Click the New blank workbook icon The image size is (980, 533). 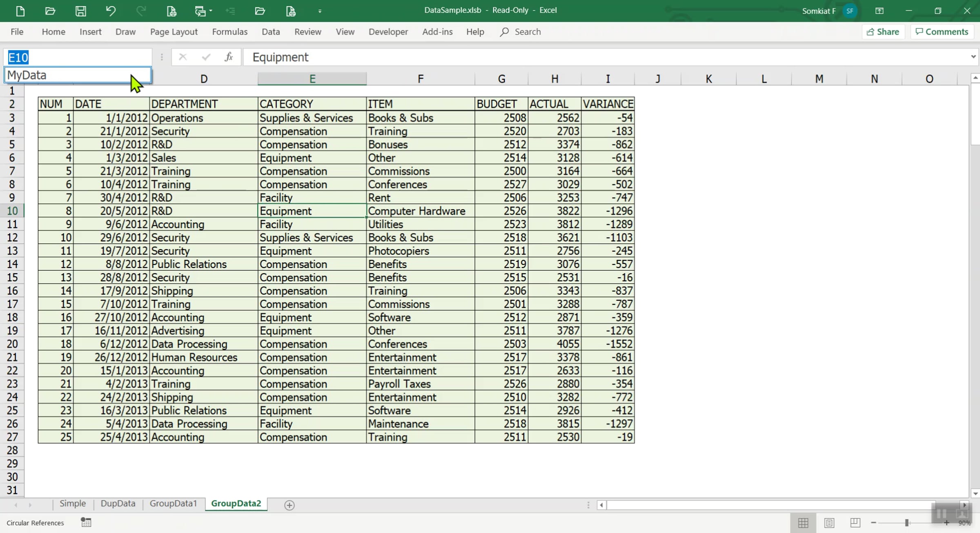20,11
